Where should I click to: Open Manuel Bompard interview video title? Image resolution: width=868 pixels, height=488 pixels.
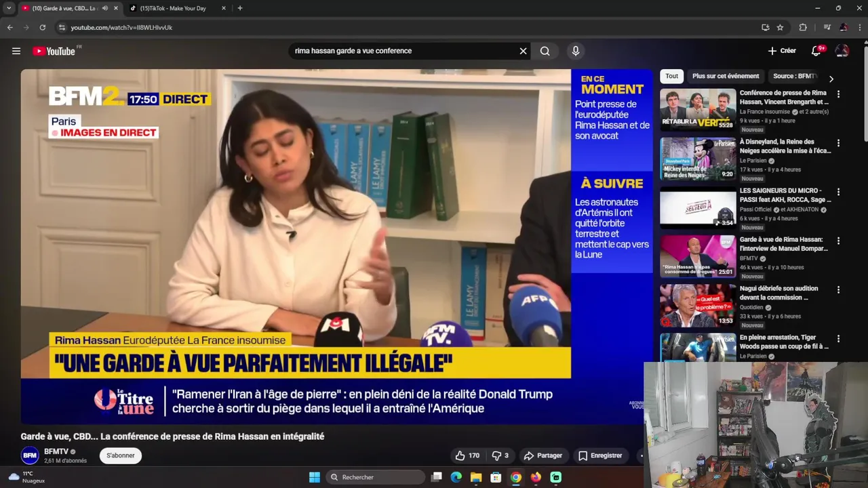click(x=784, y=244)
